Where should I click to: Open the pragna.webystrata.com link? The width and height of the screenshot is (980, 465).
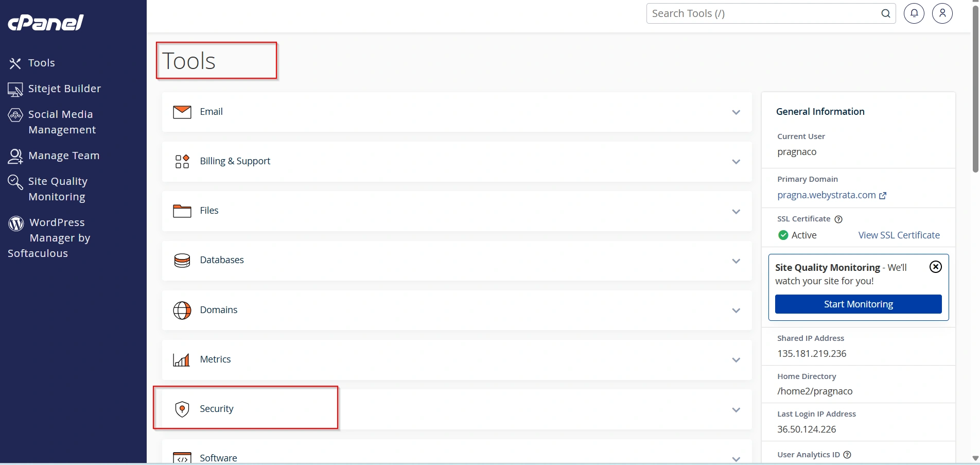[826, 195]
